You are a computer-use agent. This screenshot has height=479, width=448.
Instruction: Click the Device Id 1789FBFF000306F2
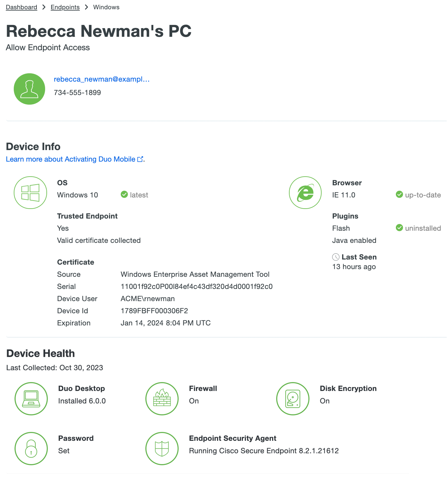pyautogui.click(x=154, y=311)
